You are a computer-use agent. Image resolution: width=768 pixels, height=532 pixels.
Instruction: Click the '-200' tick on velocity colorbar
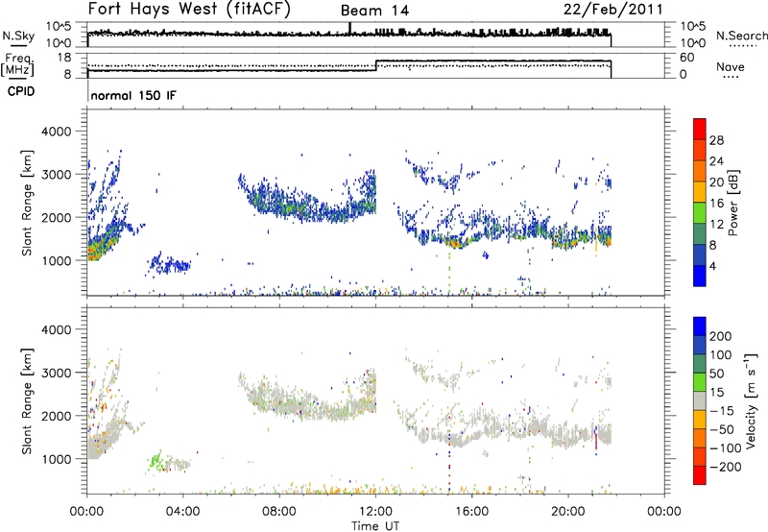coord(726,467)
